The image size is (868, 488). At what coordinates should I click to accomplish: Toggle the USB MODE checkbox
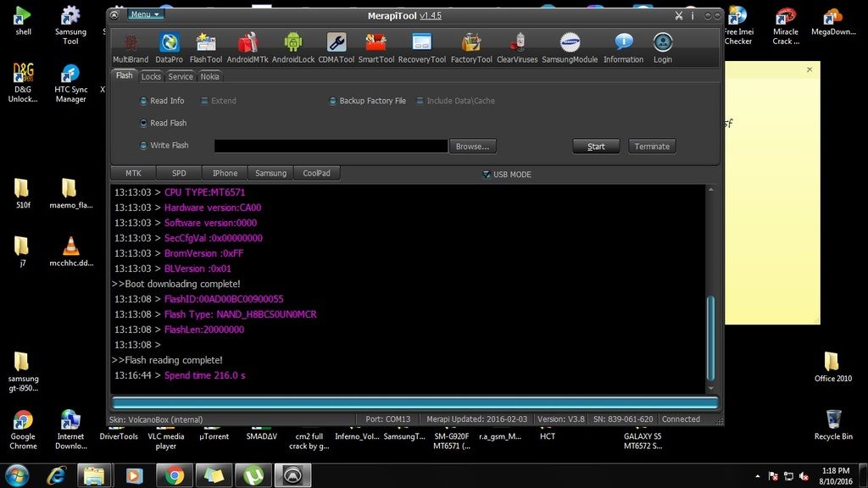pos(486,175)
